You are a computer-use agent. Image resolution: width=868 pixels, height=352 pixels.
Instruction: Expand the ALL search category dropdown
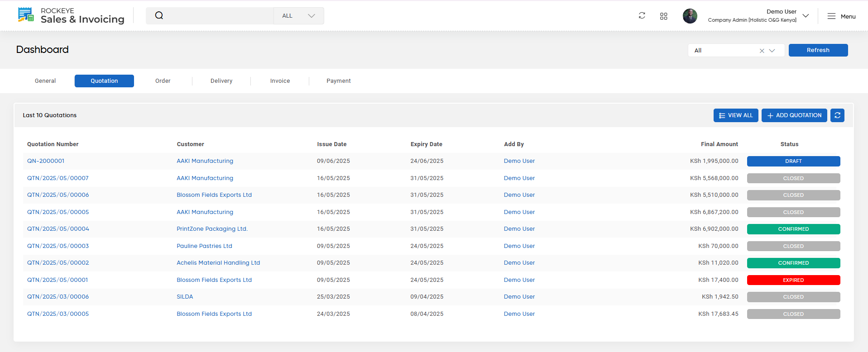299,15
